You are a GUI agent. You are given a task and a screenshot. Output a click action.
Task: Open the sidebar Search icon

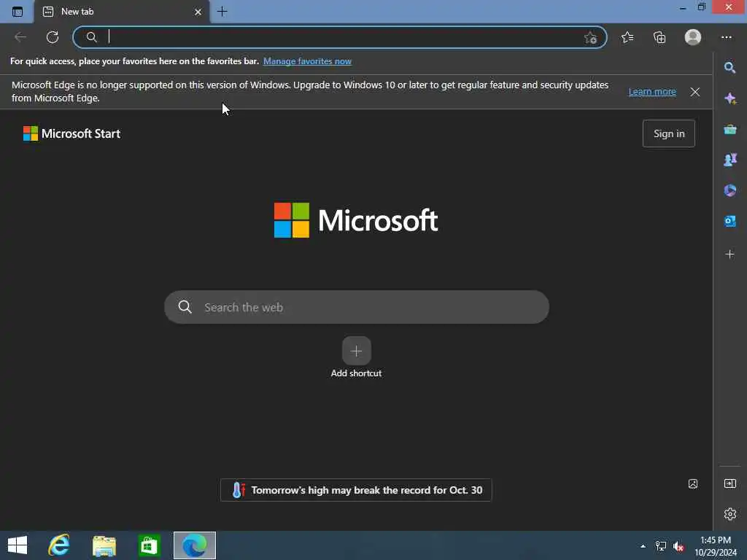pos(729,68)
